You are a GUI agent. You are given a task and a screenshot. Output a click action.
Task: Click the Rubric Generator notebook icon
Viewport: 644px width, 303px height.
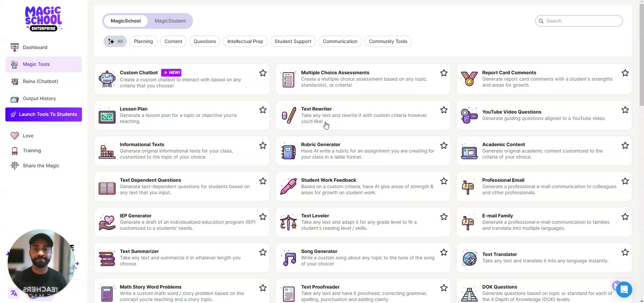[x=288, y=151]
